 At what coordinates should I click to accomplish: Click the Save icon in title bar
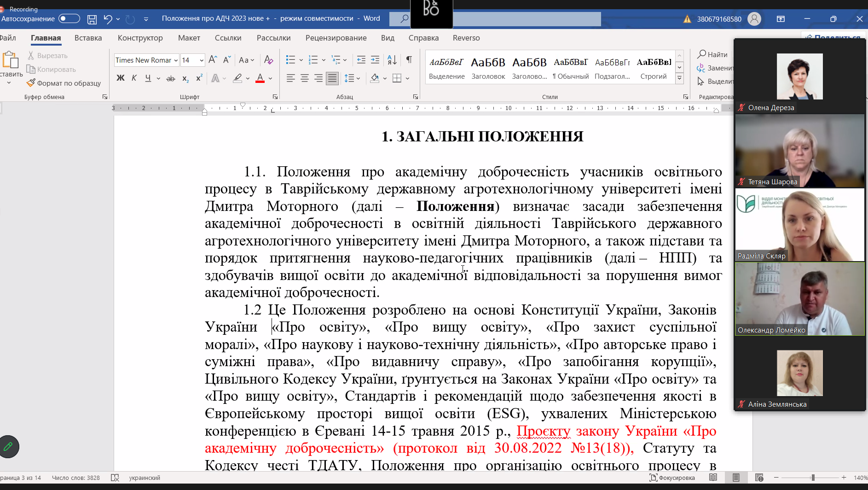point(92,19)
